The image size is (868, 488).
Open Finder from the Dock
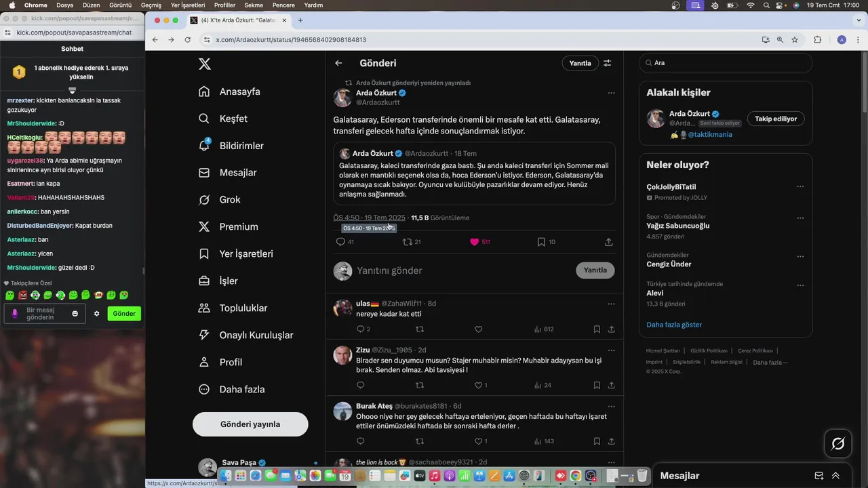[224, 476]
